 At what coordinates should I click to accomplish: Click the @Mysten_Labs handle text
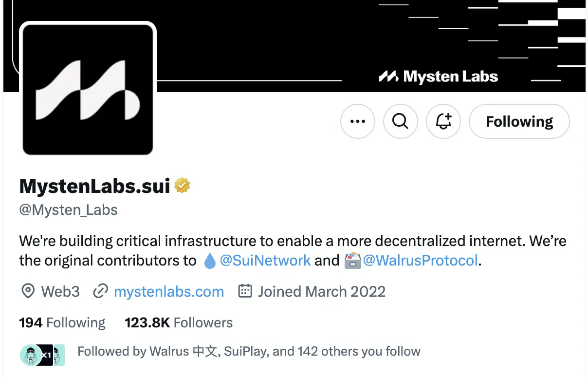click(68, 209)
